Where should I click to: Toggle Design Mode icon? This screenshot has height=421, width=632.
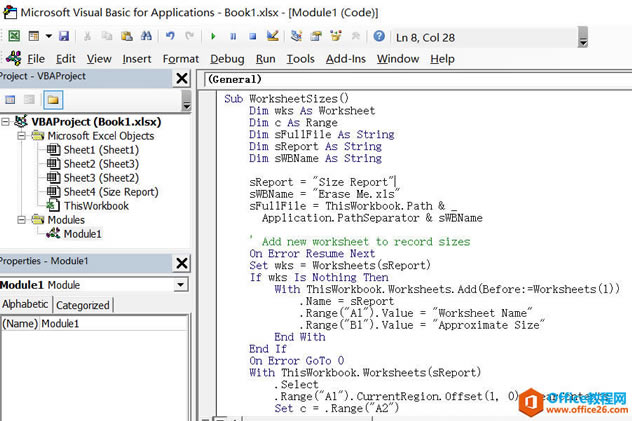coord(273,36)
